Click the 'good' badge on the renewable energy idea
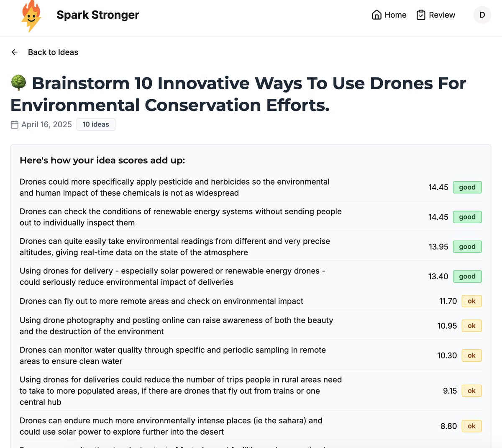 click(x=467, y=217)
